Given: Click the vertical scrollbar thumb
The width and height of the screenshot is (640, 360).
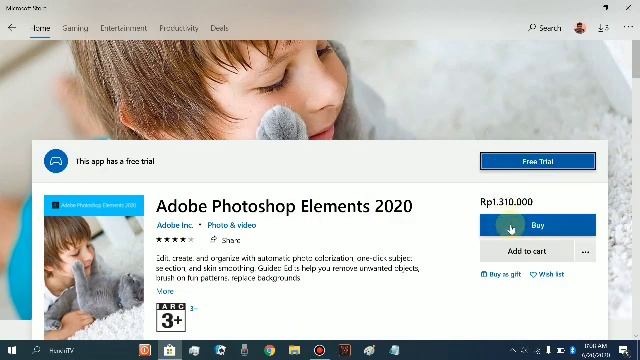Looking at the screenshot, I should (x=636, y=59).
